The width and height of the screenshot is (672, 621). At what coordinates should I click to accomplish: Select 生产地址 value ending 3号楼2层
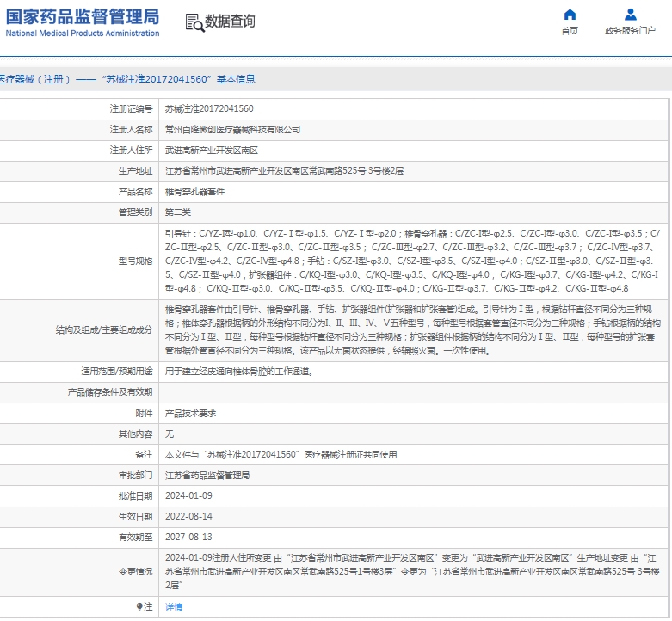[284, 171]
